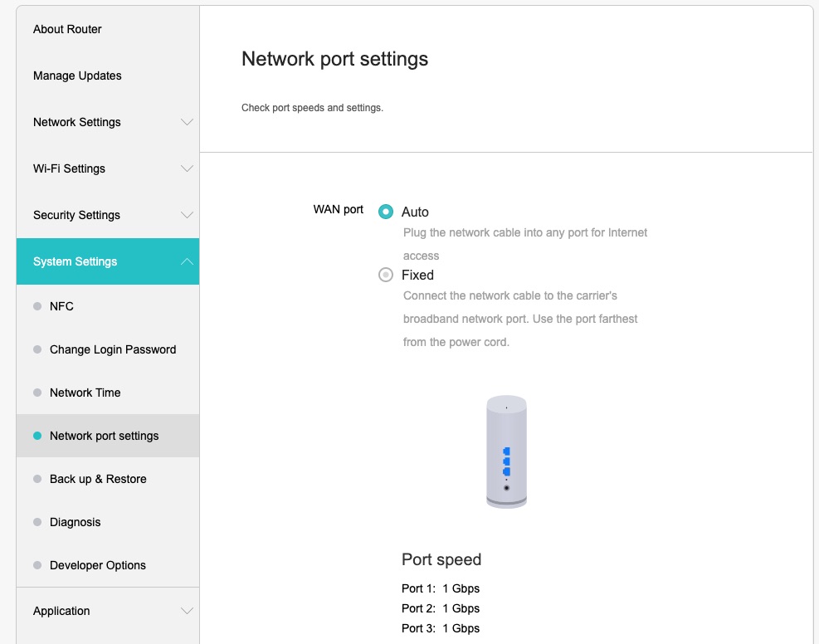The image size is (819, 644).
Task: Click the Change Login Password bullet icon
Action: (x=37, y=349)
